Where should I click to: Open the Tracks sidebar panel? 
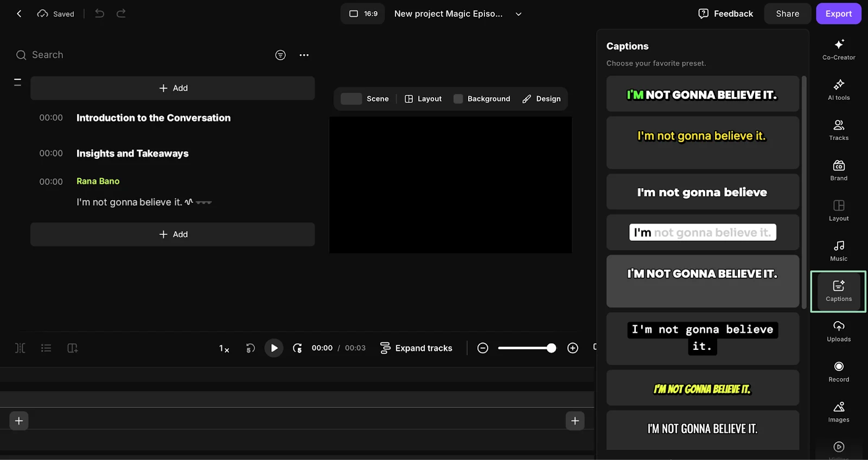pyautogui.click(x=839, y=130)
